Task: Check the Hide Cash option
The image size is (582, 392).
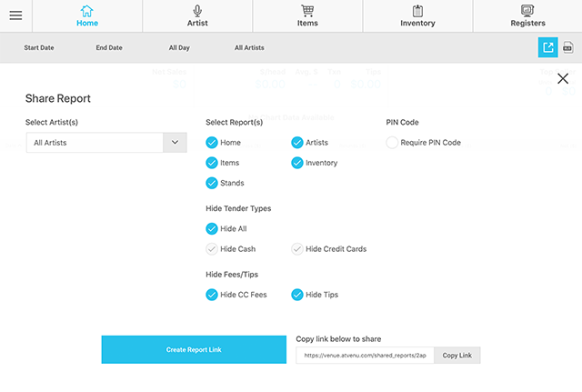Action: (212, 249)
